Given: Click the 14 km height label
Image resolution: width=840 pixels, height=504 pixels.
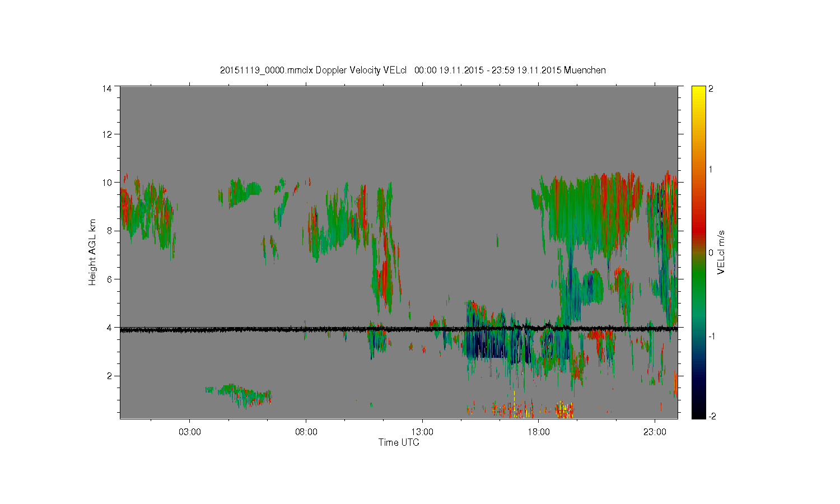Looking at the screenshot, I should 107,88.
